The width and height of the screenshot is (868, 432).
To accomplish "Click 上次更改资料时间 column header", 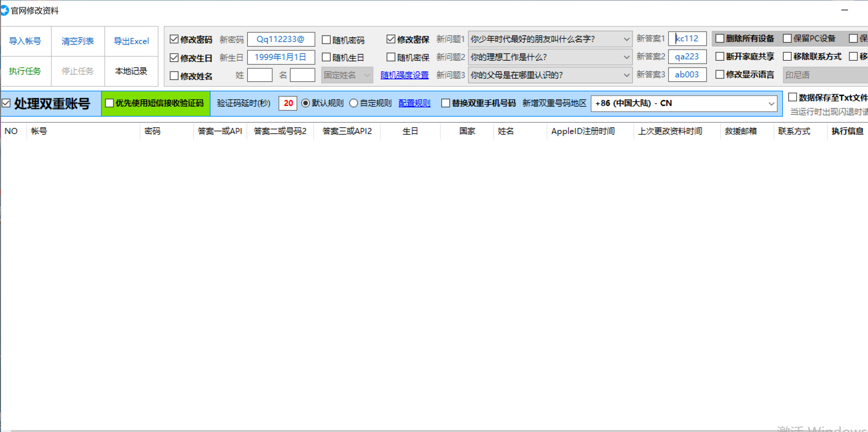I will (677, 131).
